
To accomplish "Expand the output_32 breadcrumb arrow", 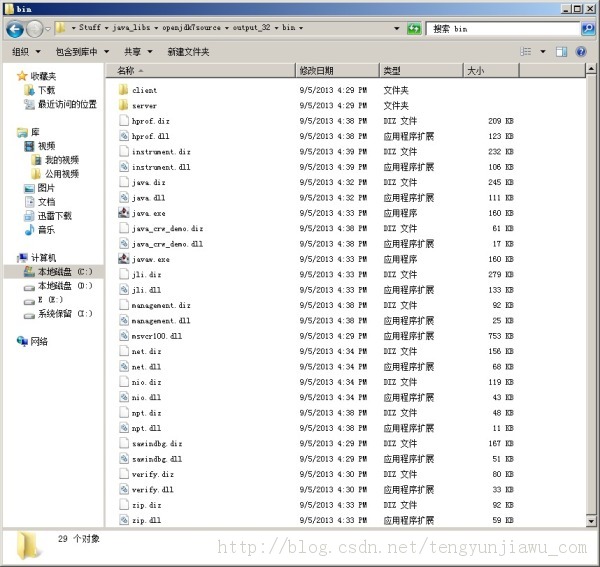I will [x=276, y=28].
